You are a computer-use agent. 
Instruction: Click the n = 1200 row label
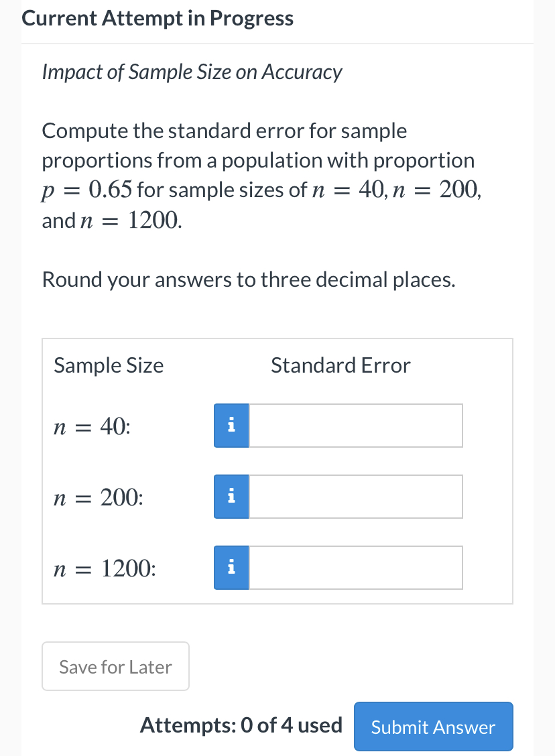103,568
